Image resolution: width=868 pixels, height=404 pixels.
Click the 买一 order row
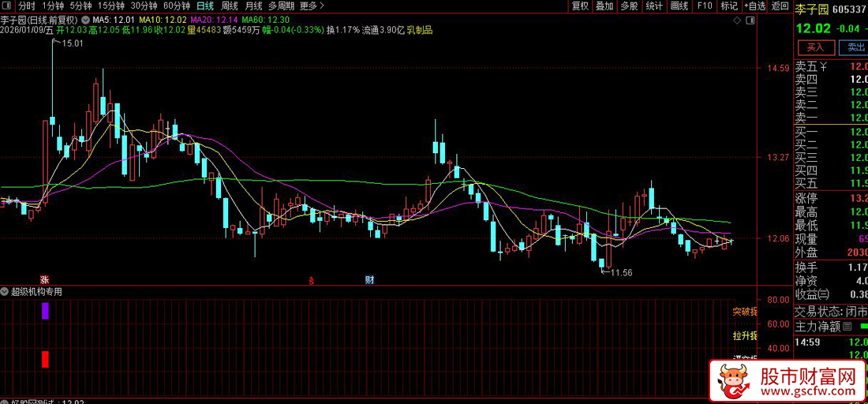coord(832,131)
